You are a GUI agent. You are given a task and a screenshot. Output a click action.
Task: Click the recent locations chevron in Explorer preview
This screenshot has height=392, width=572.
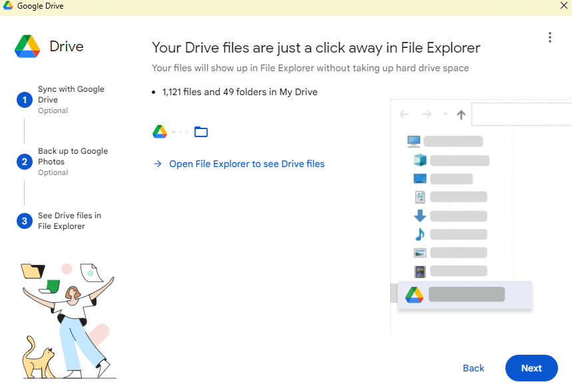tap(445, 114)
